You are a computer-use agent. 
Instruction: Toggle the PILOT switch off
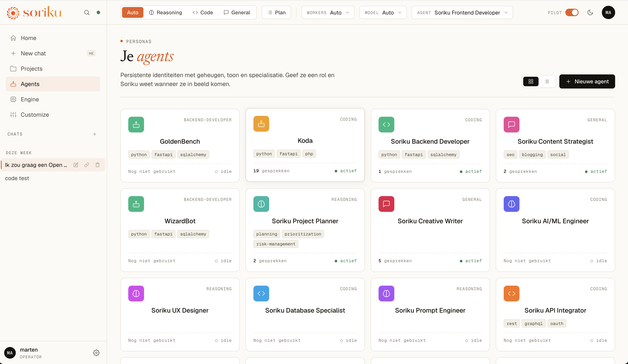(572, 12)
